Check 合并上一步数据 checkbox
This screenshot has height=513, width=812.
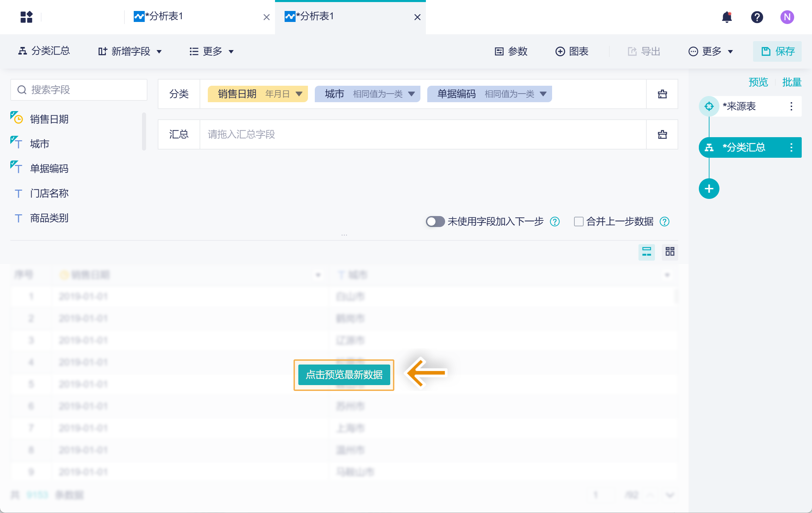tap(579, 222)
